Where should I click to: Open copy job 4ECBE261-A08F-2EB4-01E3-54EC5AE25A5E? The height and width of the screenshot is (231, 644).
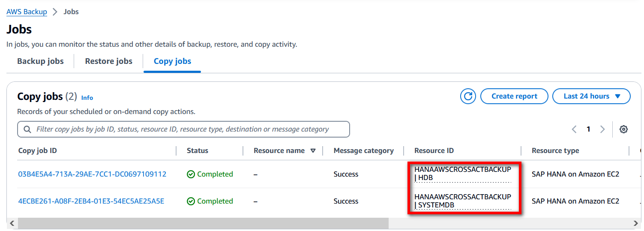pyautogui.click(x=91, y=201)
